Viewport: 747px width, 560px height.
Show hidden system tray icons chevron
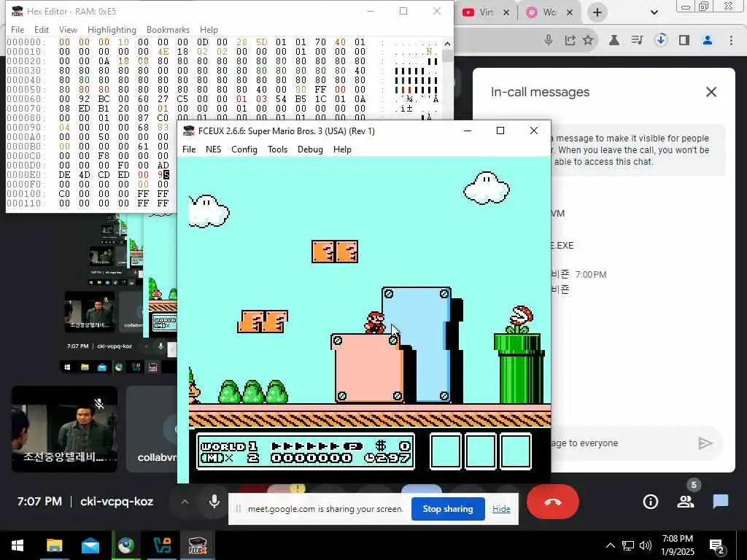click(x=610, y=545)
